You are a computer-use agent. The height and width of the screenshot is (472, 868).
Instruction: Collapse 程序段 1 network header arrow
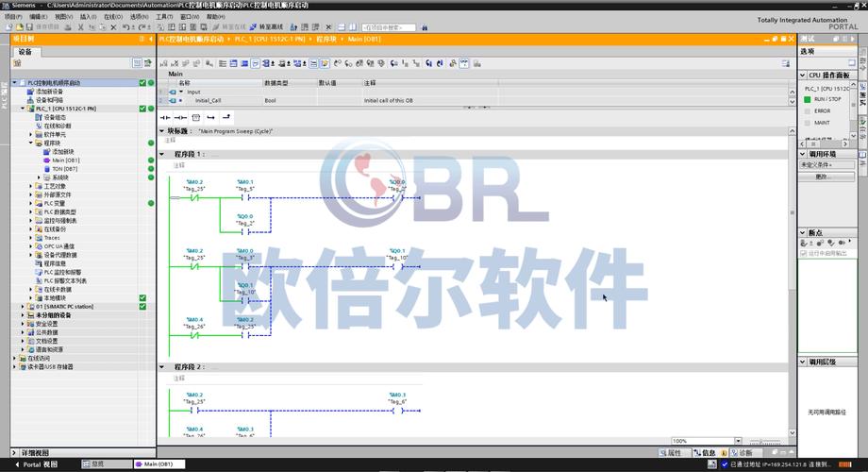click(x=162, y=154)
